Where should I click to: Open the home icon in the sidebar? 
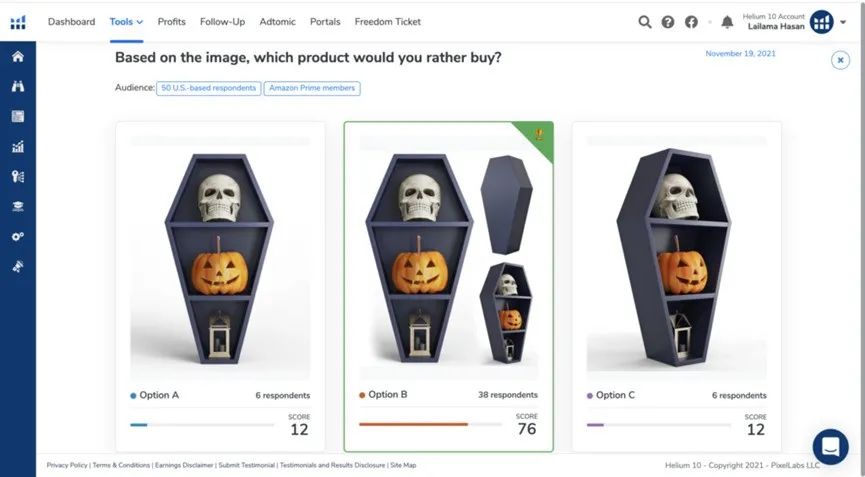(18, 56)
